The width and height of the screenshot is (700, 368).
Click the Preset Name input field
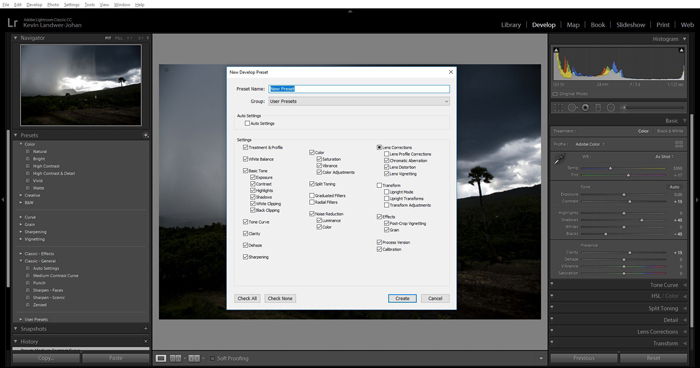359,89
